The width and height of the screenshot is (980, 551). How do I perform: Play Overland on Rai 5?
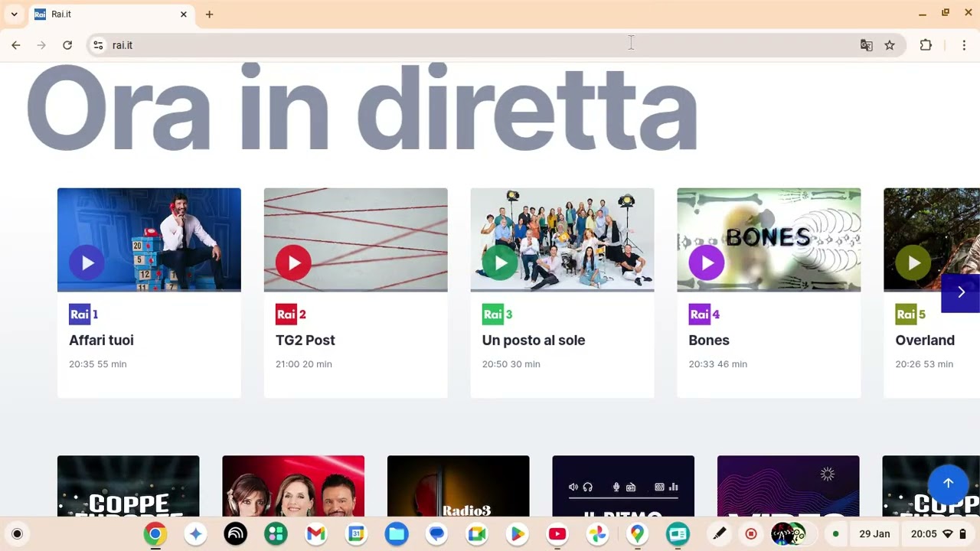pyautogui.click(x=913, y=263)
